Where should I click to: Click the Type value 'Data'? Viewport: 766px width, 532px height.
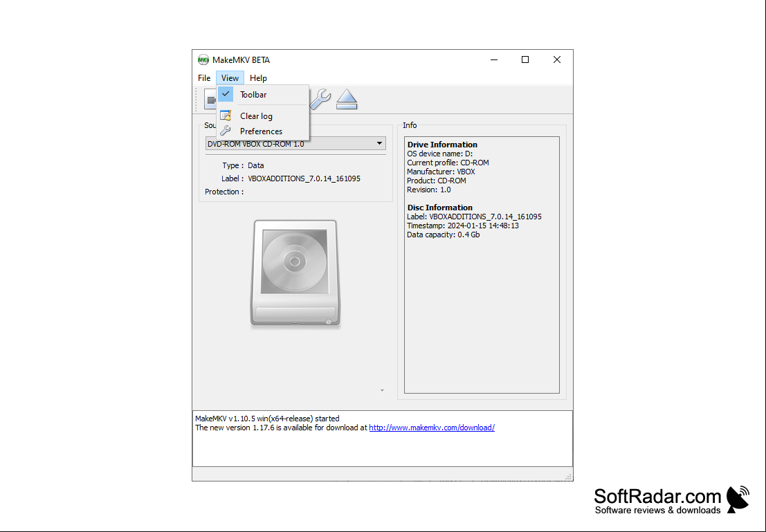tap(256, 165)
